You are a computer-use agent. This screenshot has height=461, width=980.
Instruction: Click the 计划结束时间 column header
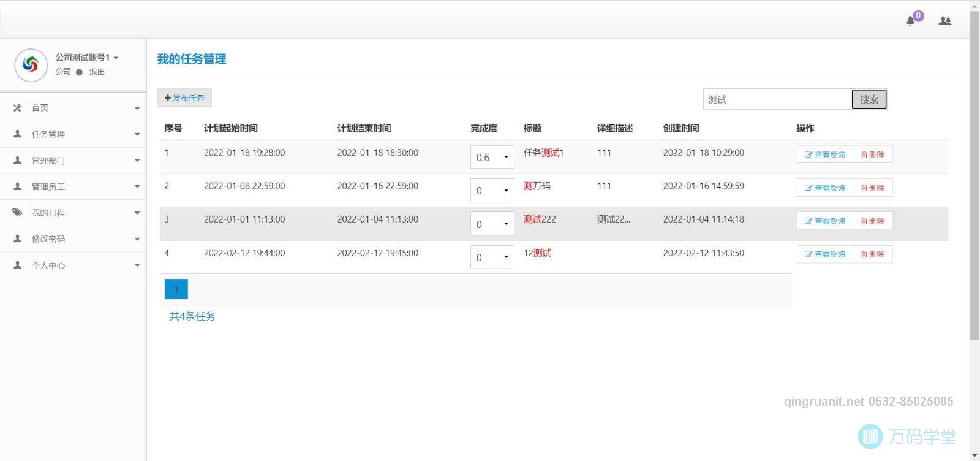tap(364, 128)
